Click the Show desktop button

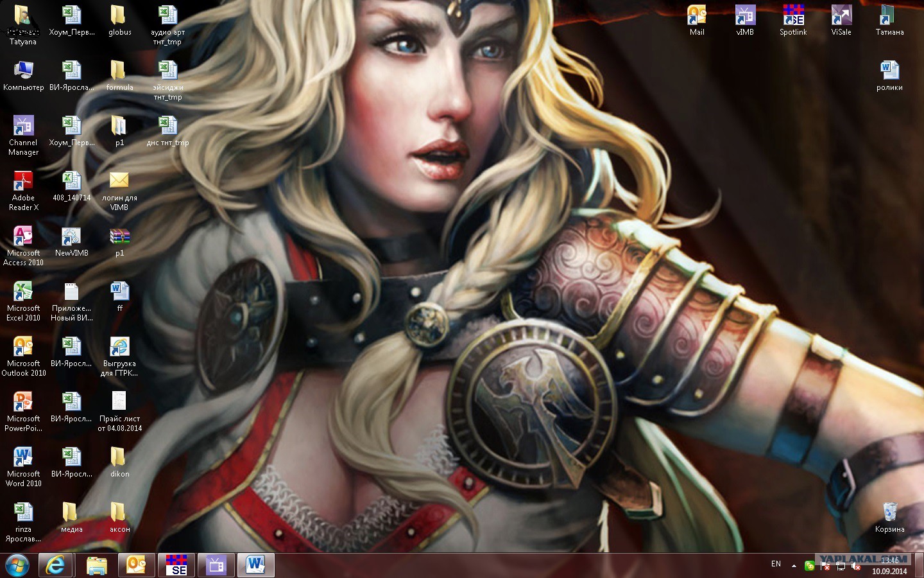point(919,566)
